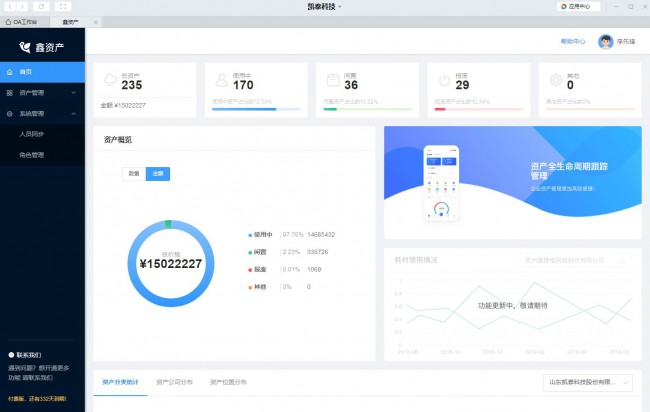Open the 帮助中心 link
This screenshot has height=412, width=650.
pos(573,42)
